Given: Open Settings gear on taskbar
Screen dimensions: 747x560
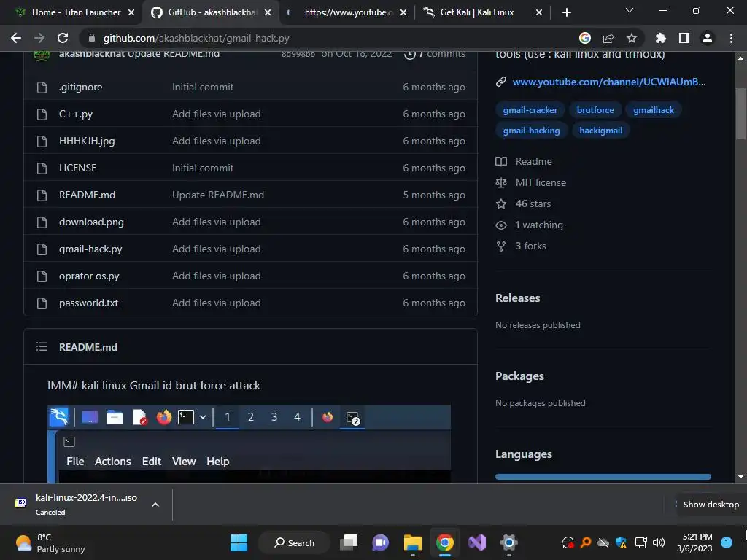Looking at the screenshot, I should click(508, 542).
